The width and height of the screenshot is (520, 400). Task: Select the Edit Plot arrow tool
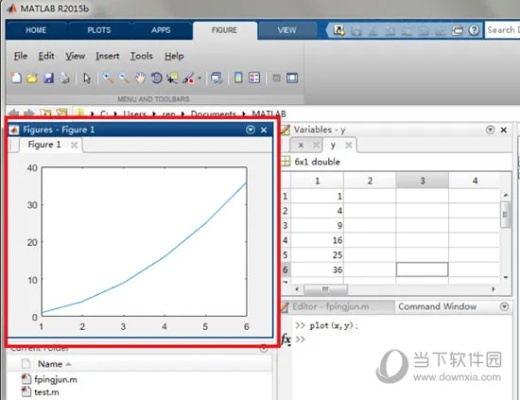[87, 78]
